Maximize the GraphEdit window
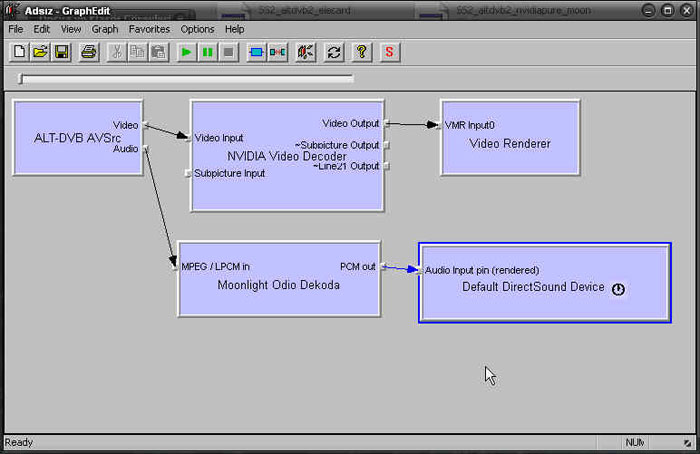The height and width of the screenshot is (454, 700). (667, 10)
